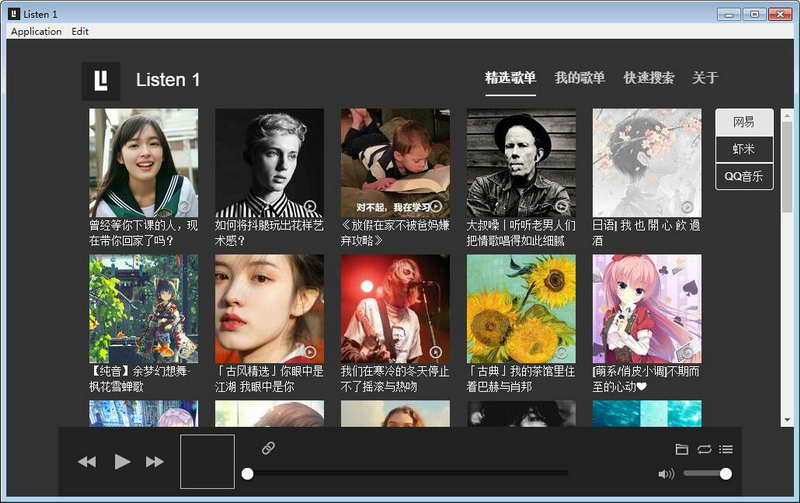
Task: Open the folder icon in player bar
Action: pyautogui.click(x=682, y=449)
